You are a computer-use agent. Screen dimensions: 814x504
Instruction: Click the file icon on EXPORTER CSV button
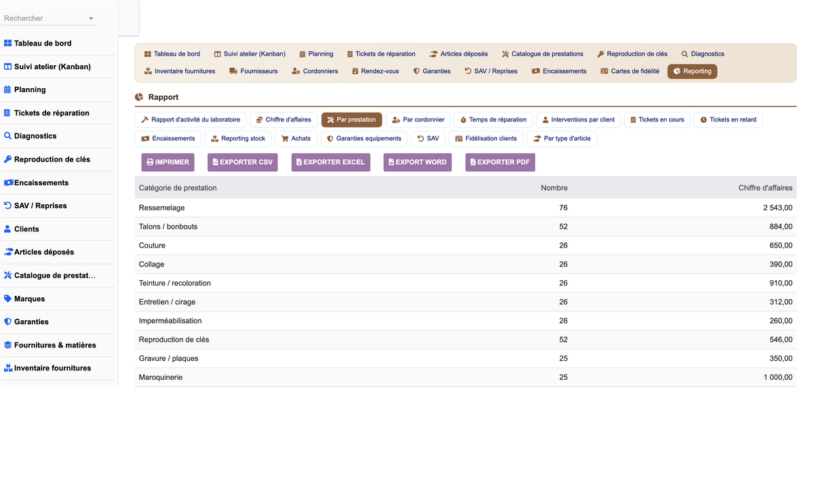pyautogui.click(x=215, y=162)
